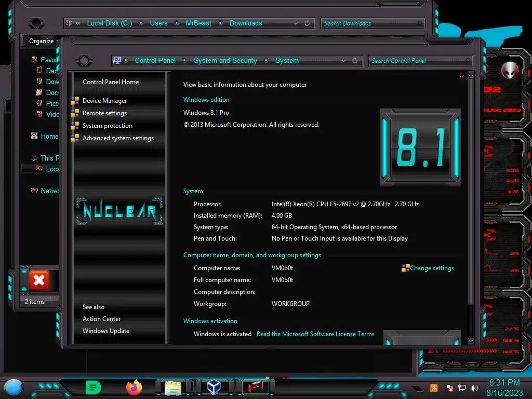Click the Start orb on taskbar

14,388
